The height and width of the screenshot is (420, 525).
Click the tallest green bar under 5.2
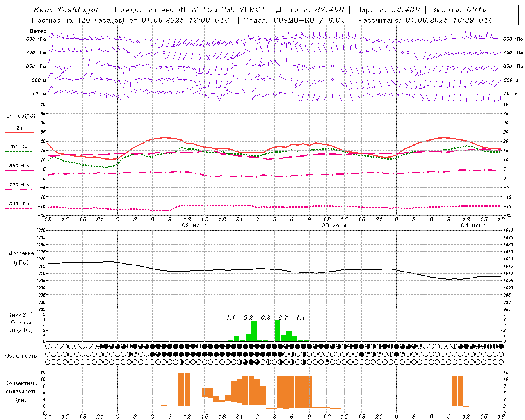coord(254,331)
